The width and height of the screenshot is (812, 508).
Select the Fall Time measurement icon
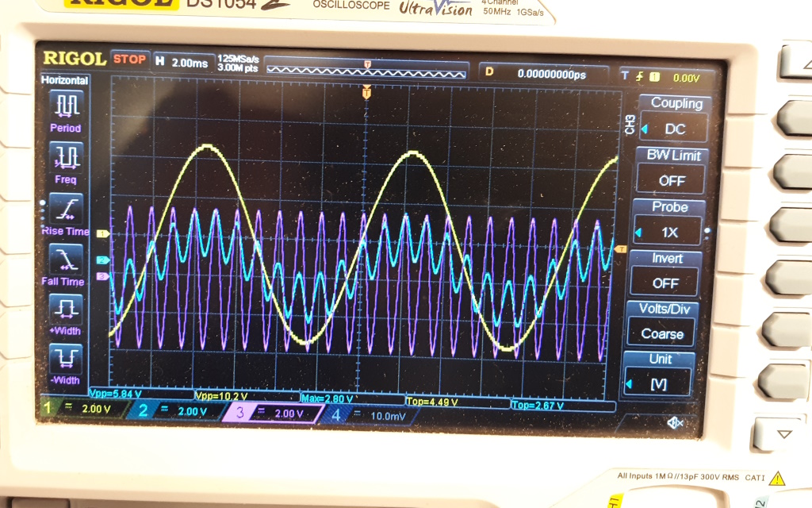point(66,260)
